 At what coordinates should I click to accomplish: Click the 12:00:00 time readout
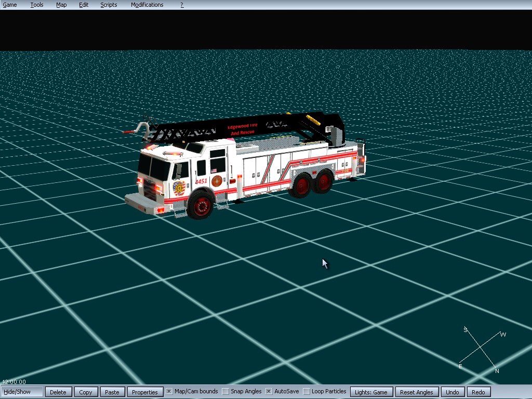click(14, 382)
